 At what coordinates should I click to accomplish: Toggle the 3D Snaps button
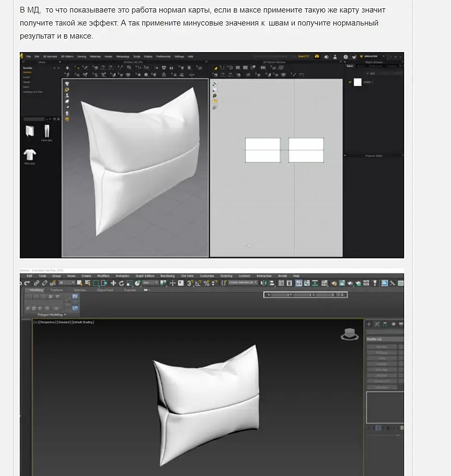(x=190, y=283)
